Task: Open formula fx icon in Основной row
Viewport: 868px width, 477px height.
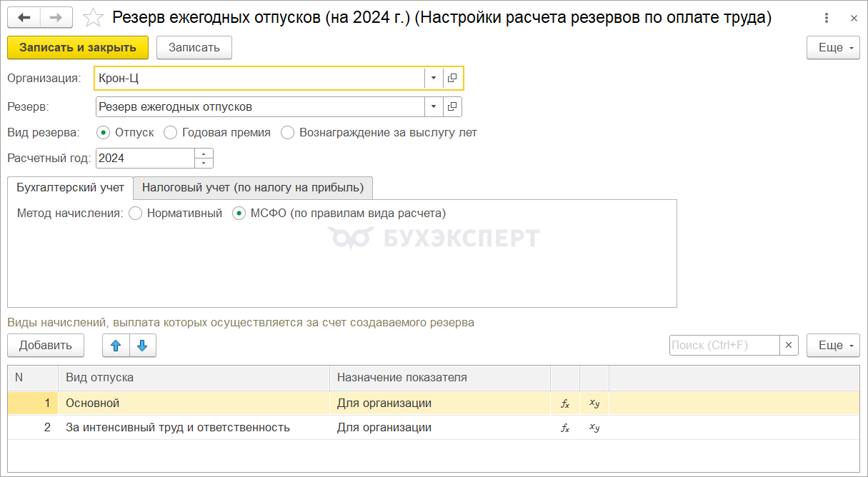Action: (565, 403)
